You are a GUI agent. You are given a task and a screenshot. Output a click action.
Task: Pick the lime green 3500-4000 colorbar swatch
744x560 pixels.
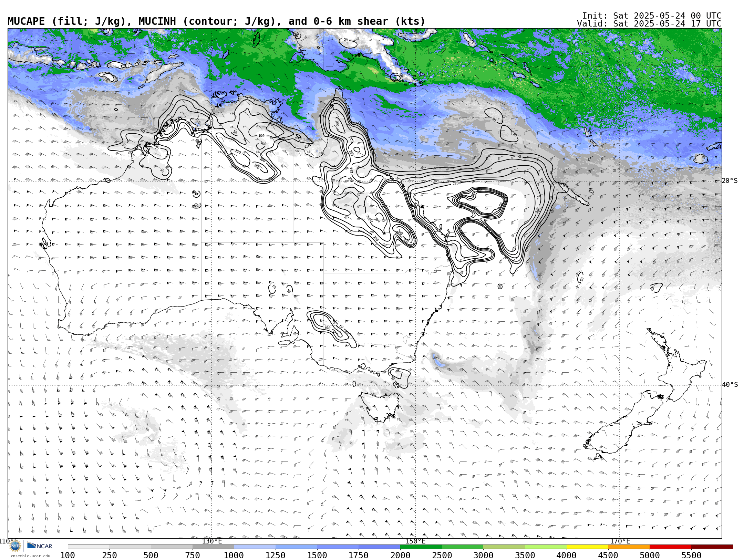[546, 547]
